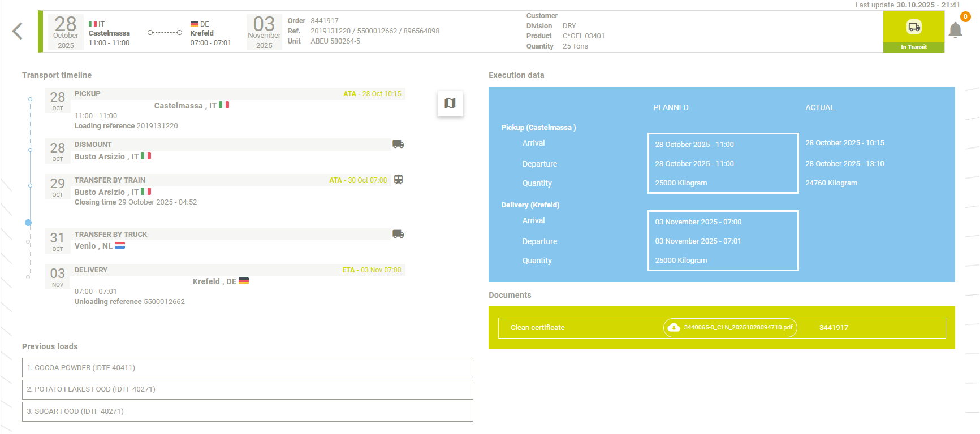Click ATA - 28 Oct 10:15 label
Image resolution: width=980 pixels, height=434 pixels.
click(x=372, y=94)
